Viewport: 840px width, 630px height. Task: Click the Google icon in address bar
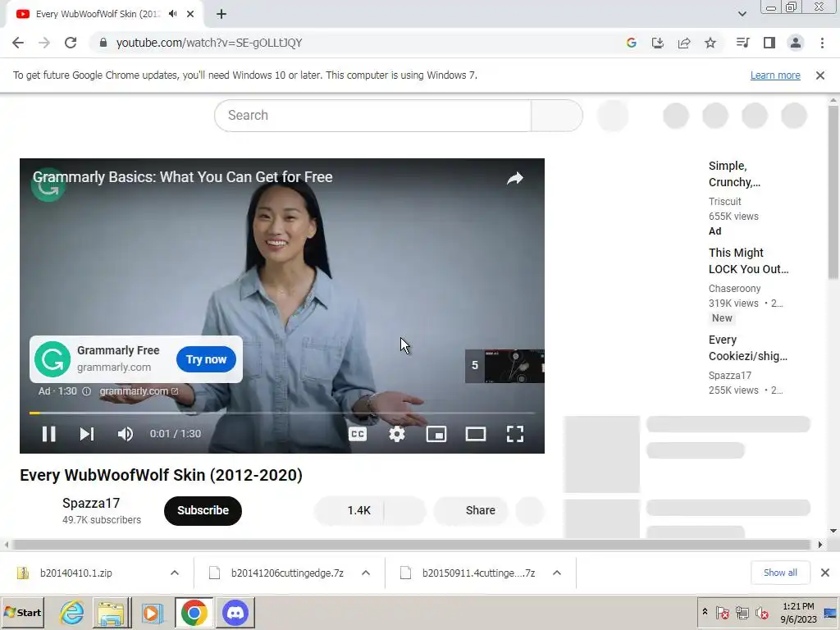tap(632, 43)
